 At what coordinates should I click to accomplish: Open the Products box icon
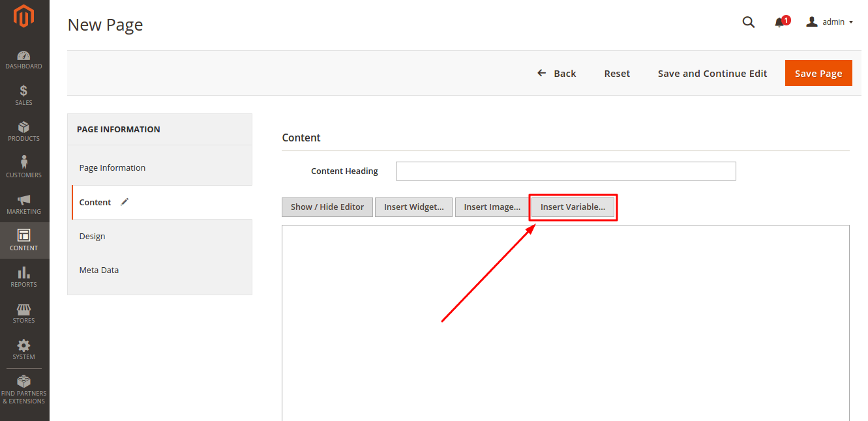pos(24,128)
